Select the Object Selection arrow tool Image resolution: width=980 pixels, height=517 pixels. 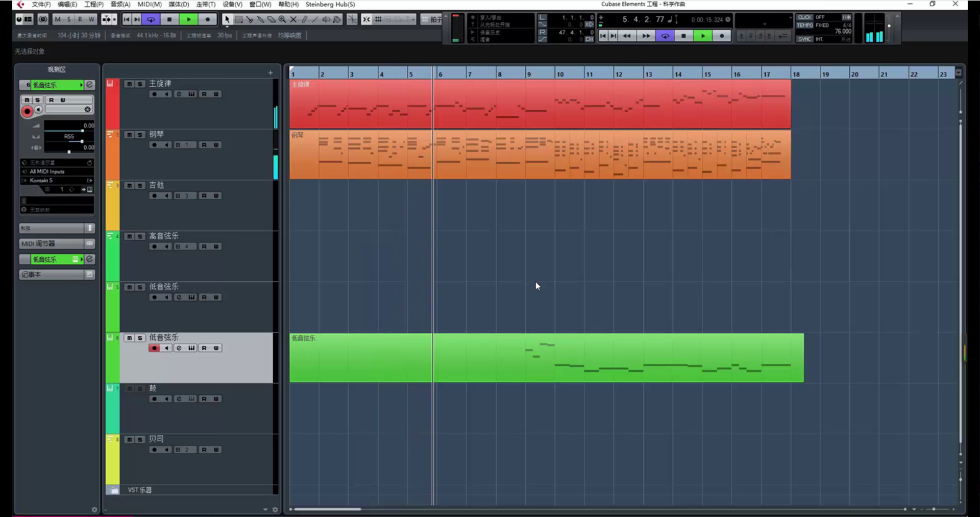coord(227,19)
